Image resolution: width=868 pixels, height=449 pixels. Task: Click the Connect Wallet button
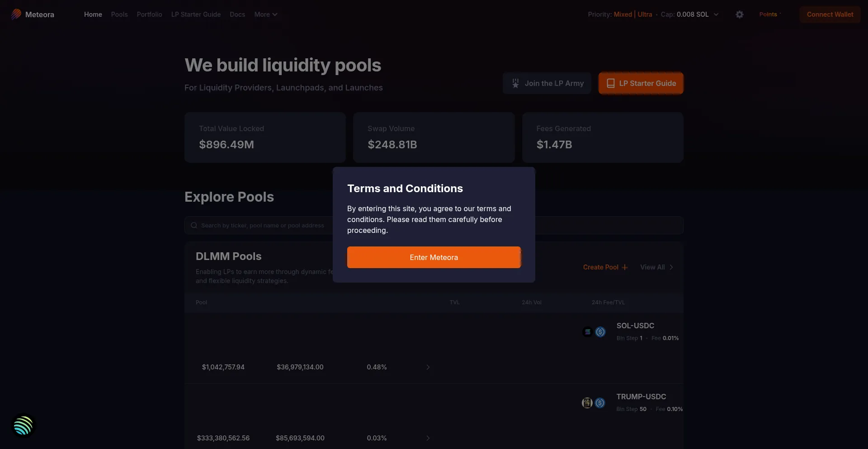[x=830, y=14]
